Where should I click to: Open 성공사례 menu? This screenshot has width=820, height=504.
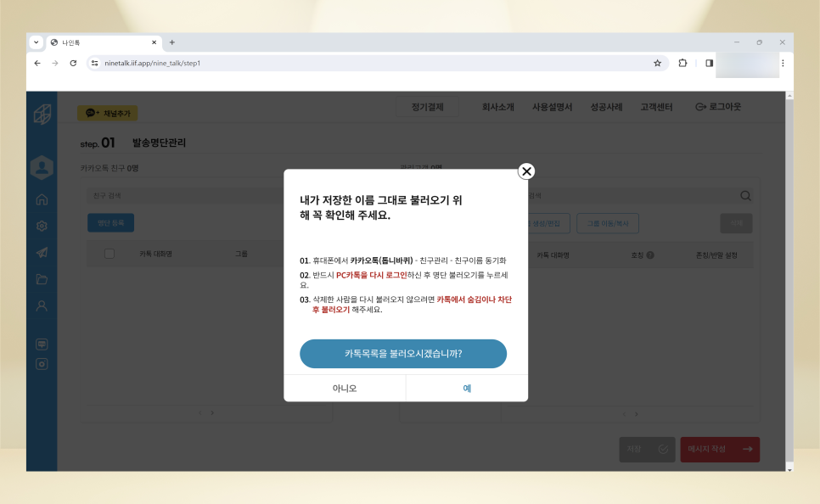point(606,107)
